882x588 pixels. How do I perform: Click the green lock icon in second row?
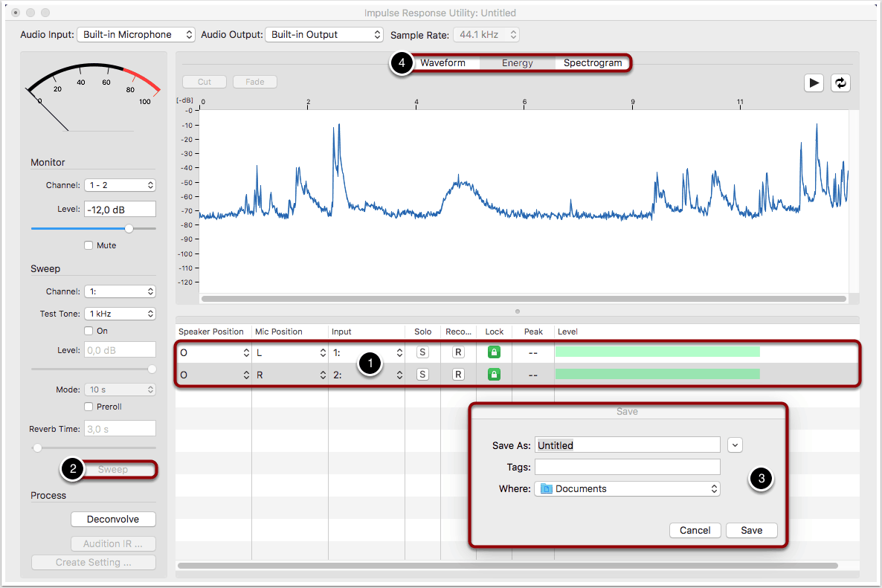click(x=494, y=375)
